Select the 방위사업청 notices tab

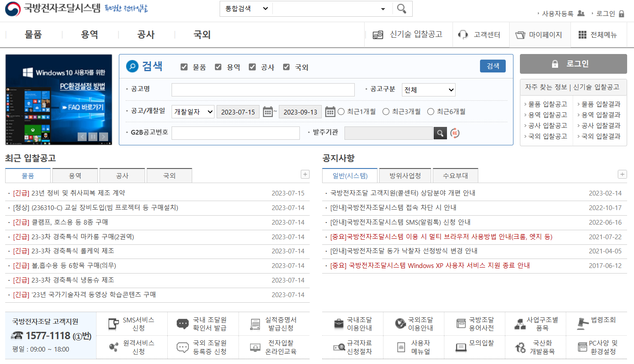pyautogui.click(x=405, y=175)
